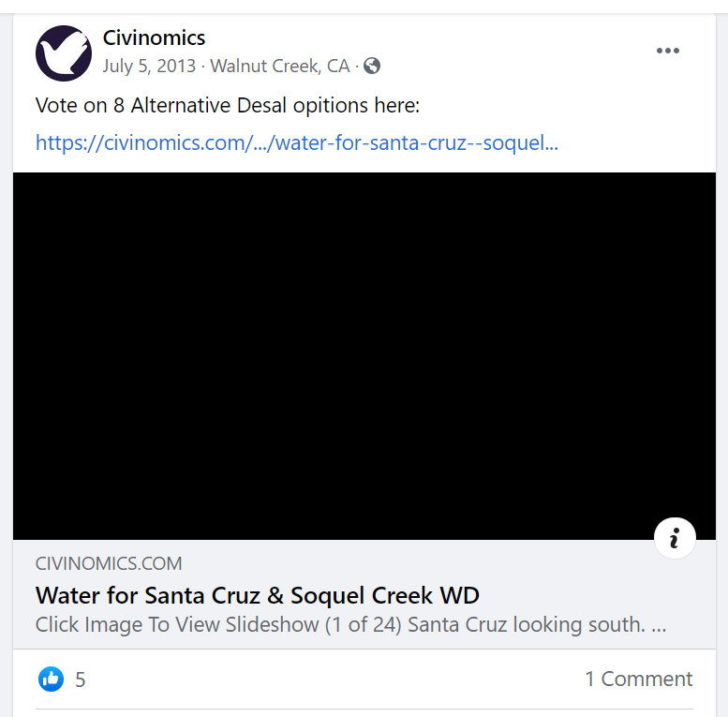Click the info icon on the link preview

[x=675, y=538]
